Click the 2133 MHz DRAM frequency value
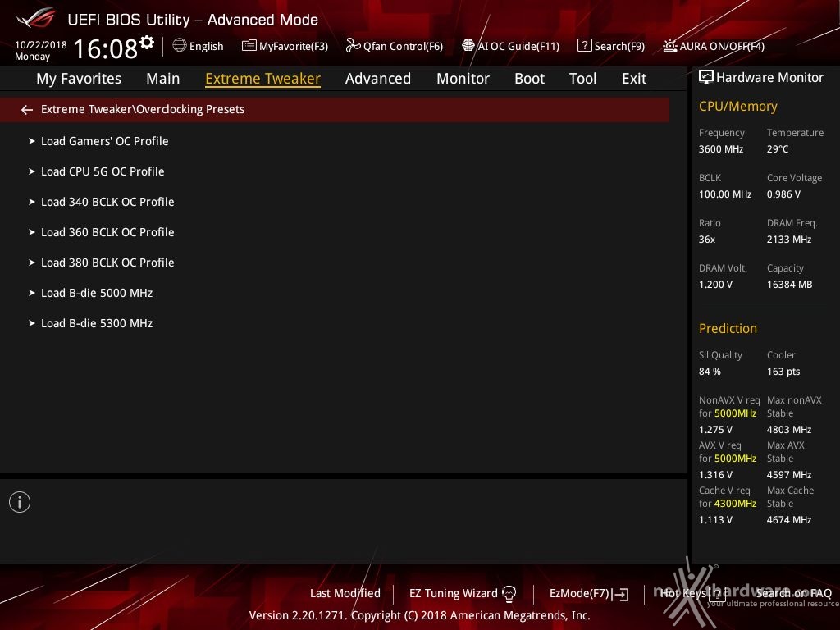Image resolution: width=840 pixels, height=630 pixels. (789, 240)
